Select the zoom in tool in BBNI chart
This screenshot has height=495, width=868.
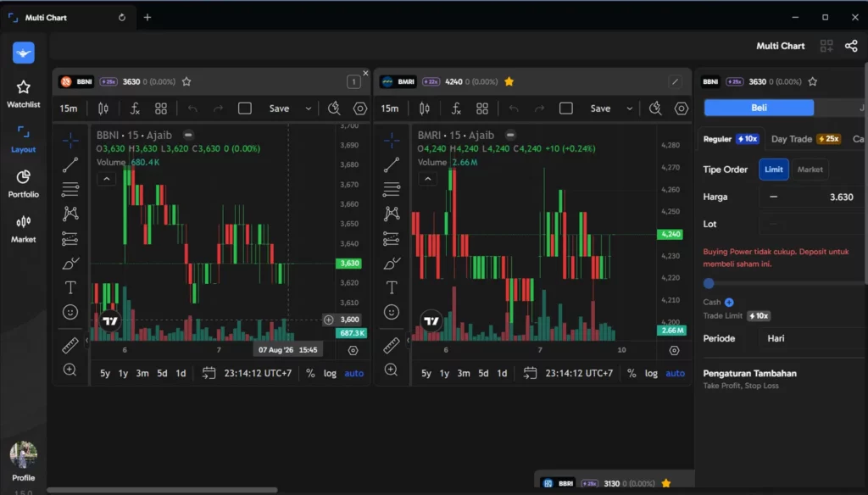(x=70, y=370)
